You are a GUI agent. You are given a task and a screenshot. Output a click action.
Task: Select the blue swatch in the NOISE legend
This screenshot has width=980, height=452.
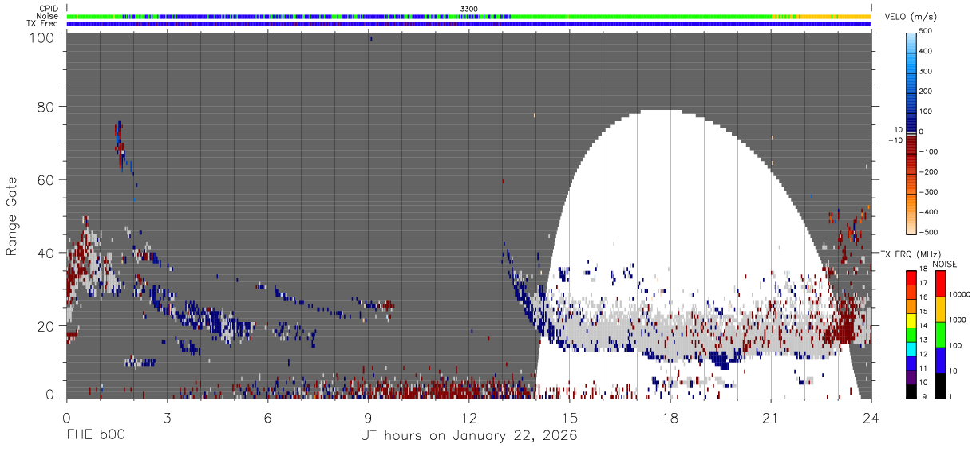(x=939, y=360)
